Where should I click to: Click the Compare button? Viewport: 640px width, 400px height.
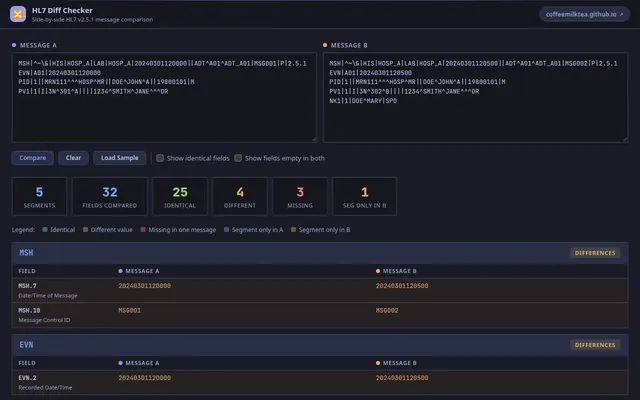click(x=33, y=158)
